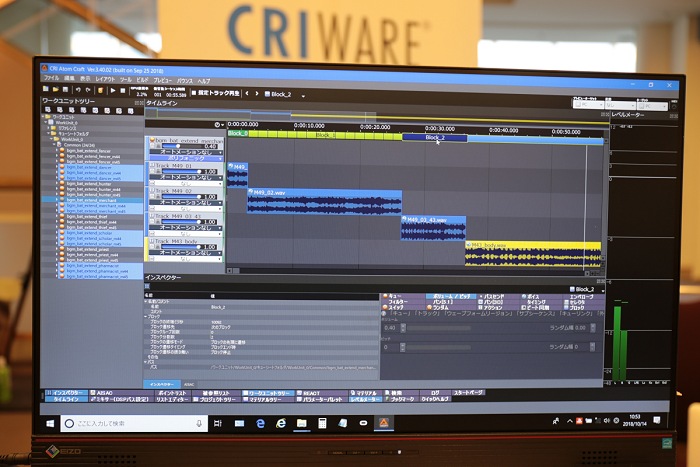The width and height of the screenshot is (700, 467).
Task: Open the プレビュー menu
Action: (x=162, y=80)
